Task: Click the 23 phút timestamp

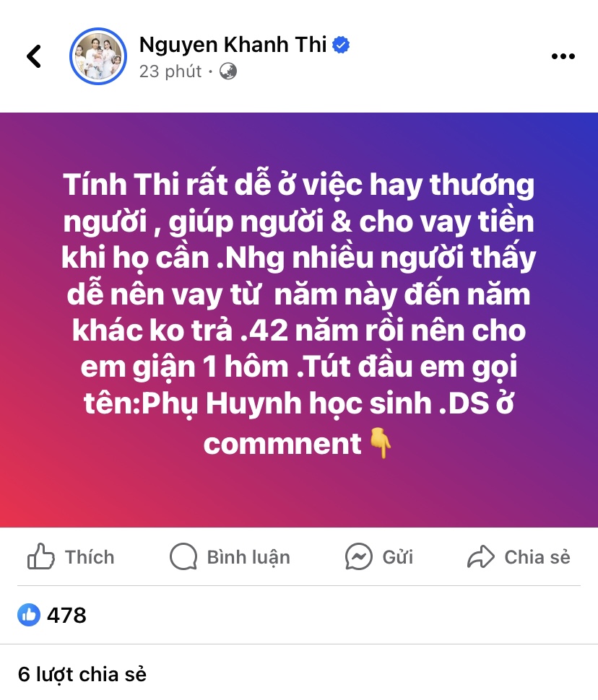Action: [x=170, y=71]
